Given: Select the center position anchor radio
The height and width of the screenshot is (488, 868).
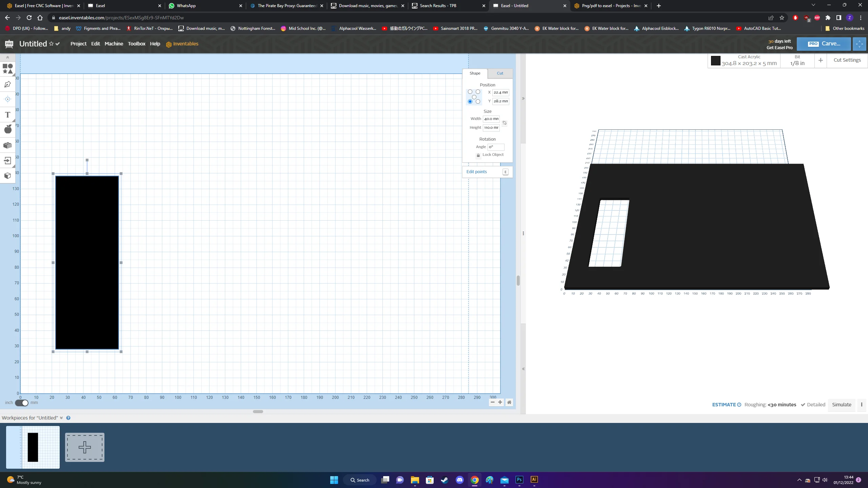Looking at the screenshot, I should 474,97.
